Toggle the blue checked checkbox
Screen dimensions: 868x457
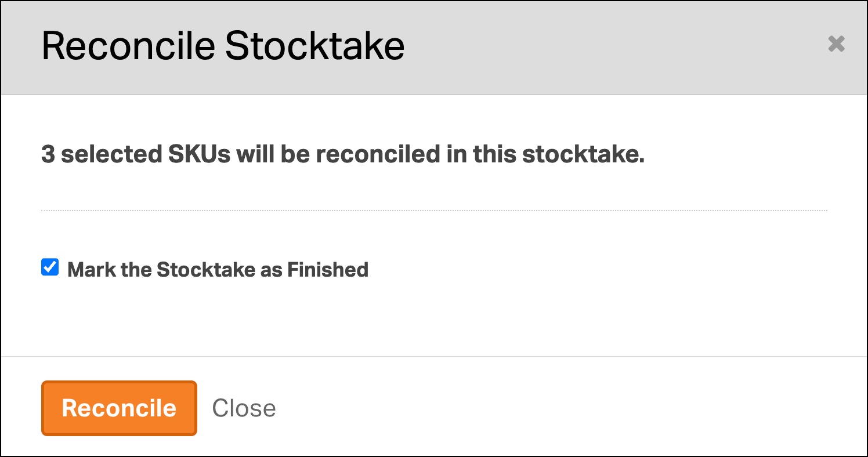click(x=50, y=267)
